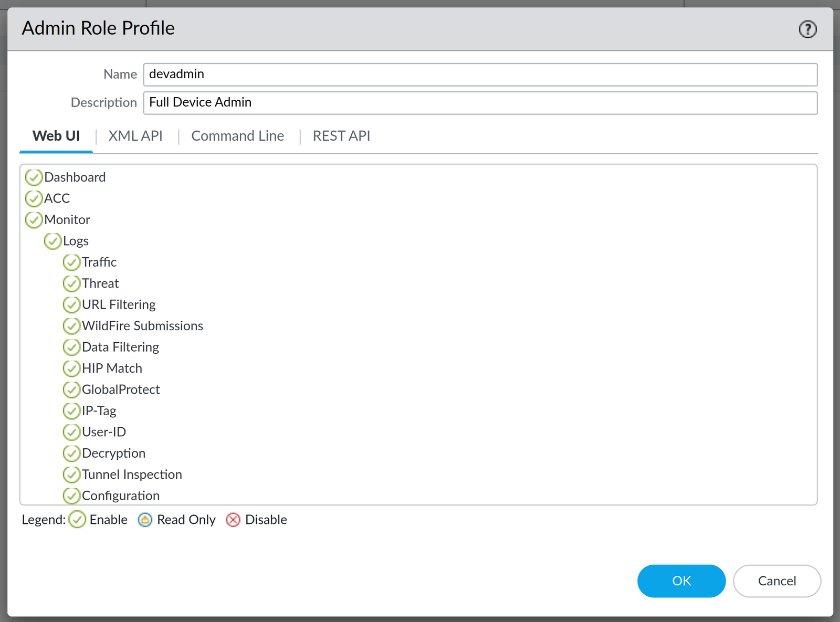Screen dimensions: 840x622
Task: Switch to the REST API tab
Action: click(x=341, y=136)
